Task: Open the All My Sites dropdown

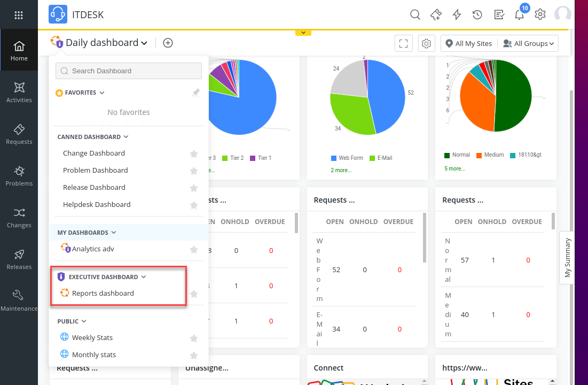Action: click(469, 43)
